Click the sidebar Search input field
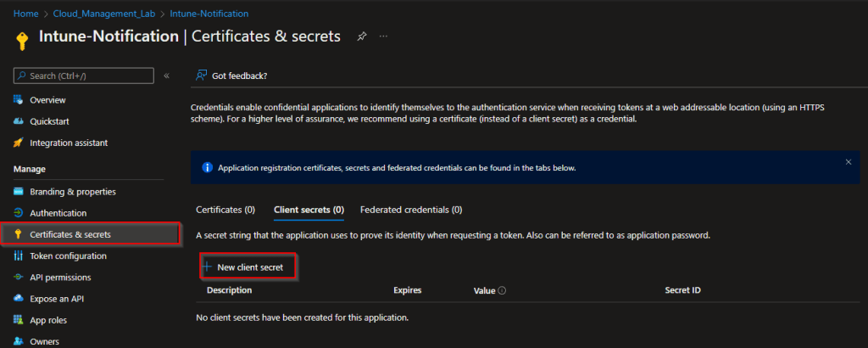Screen dimensions: 868x348 click(x=83, y=76)
